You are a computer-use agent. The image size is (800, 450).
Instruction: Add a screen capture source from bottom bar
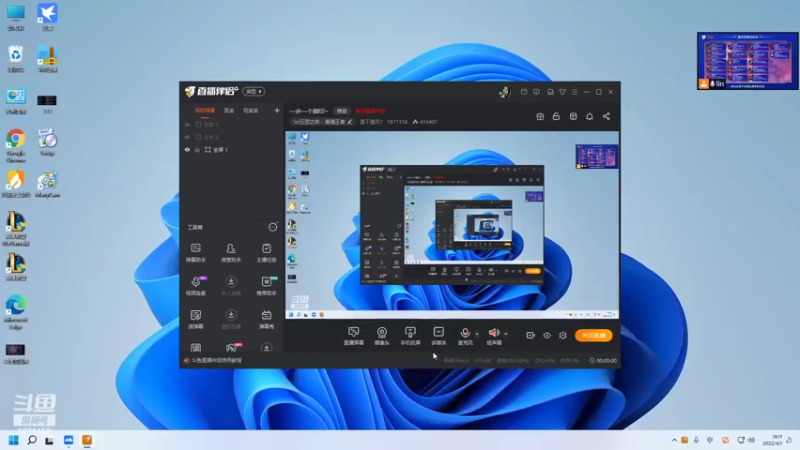coord(353,336)
